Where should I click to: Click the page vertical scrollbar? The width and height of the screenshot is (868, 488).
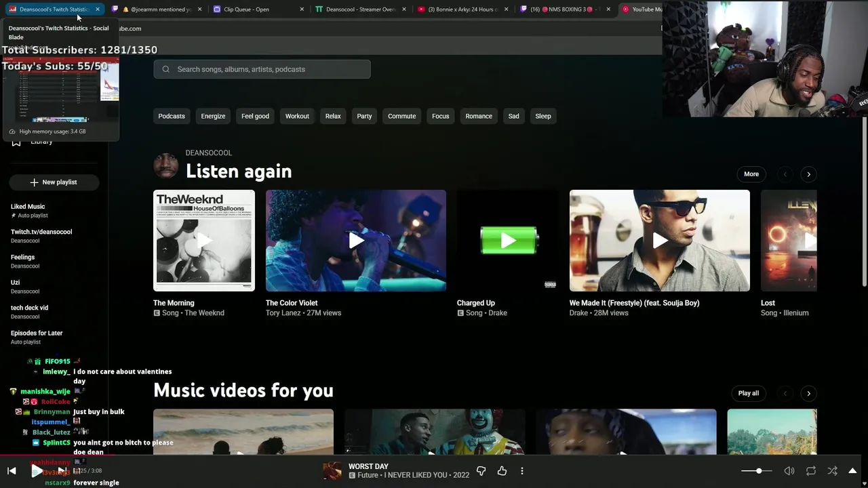tap(864, 201)
